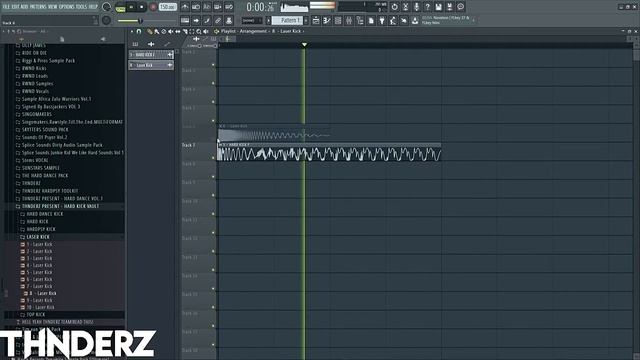This screenshot has height=360, width=640.
Task: Open the PATTERNS menu
Action: coord(38,7)
